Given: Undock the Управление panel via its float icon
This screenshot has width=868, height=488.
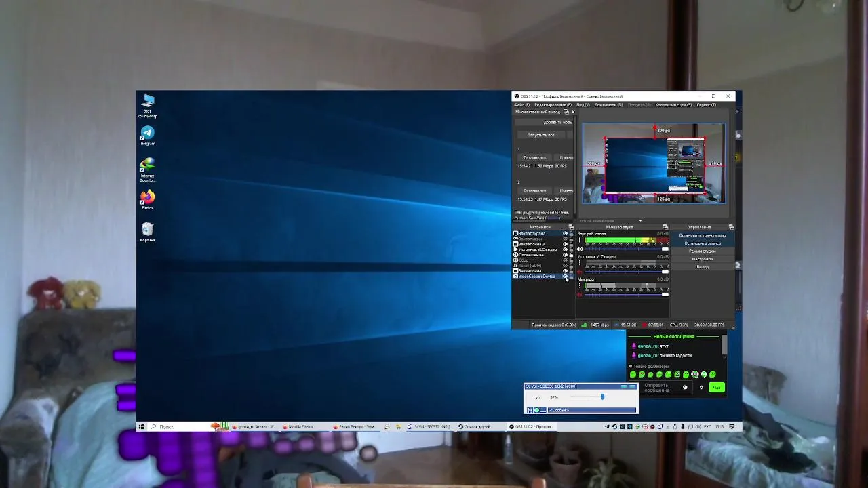Looking at the screenshot, I should 731,227.
